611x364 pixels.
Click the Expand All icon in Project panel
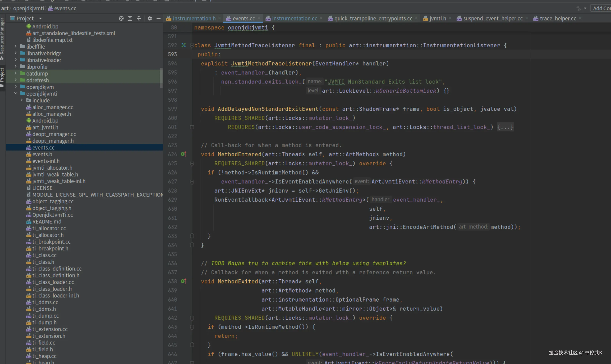tap(130, 18)
